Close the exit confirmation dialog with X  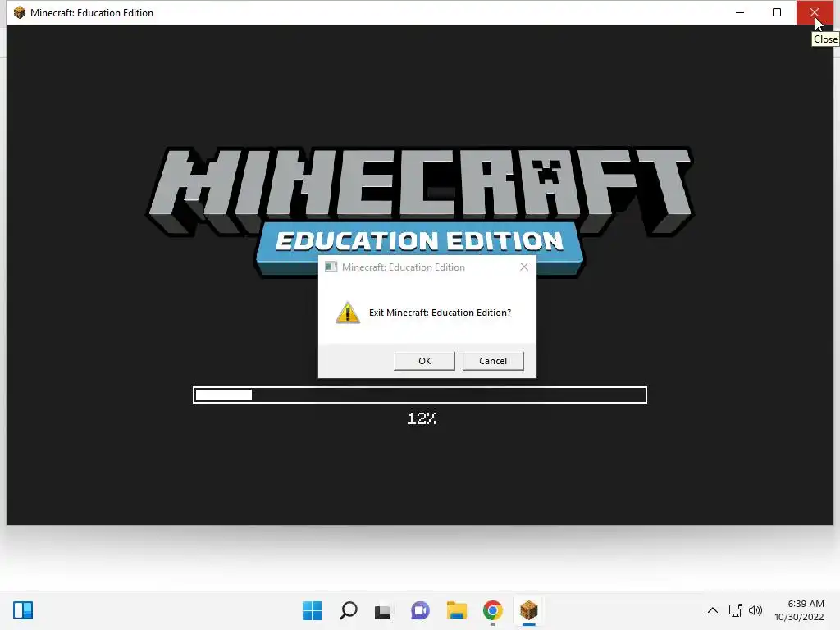(524, 267)
